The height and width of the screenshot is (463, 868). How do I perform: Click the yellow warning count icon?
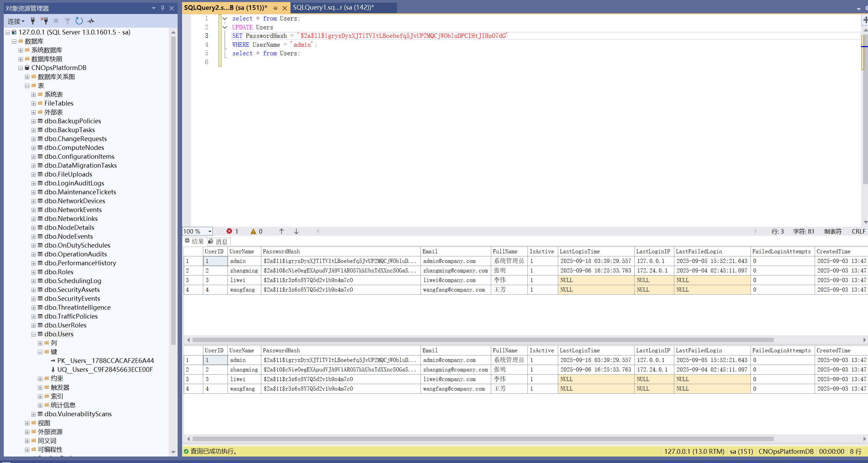[253, 231]
